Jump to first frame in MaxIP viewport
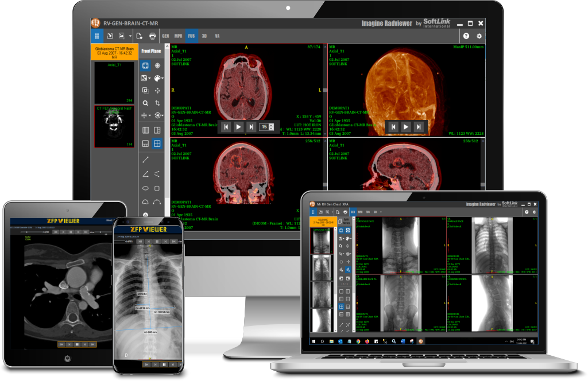The height and width of the screenshot is (381, 588). pyautogui.click(x=393, y=127)
